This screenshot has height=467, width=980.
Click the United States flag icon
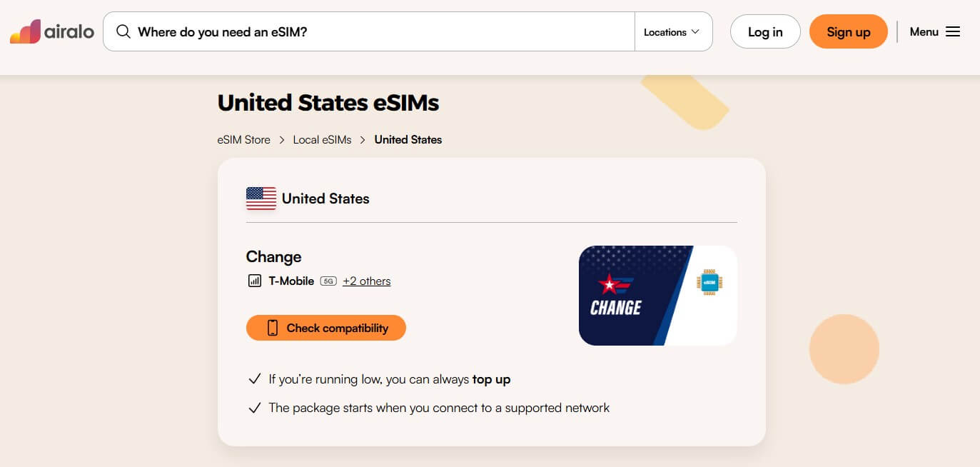pos(261,199)
